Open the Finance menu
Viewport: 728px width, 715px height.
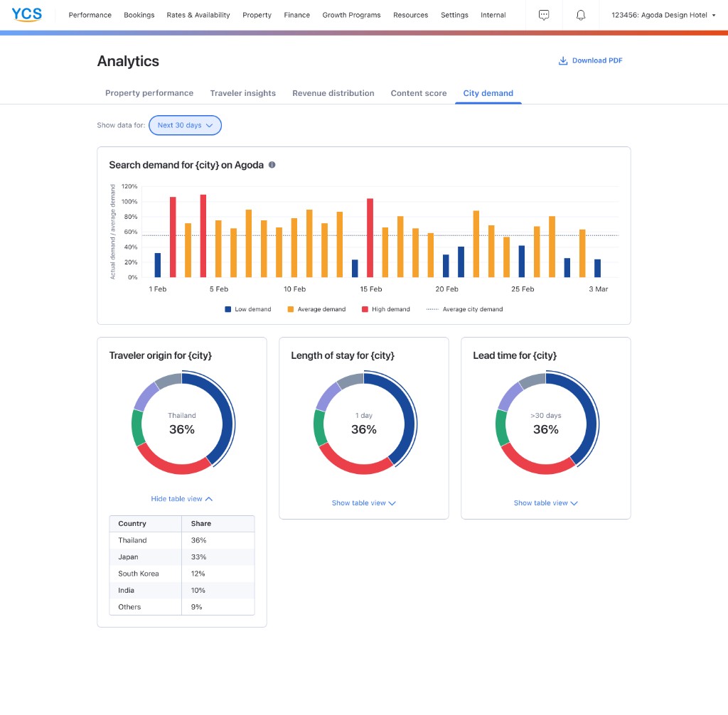point(296,15)
